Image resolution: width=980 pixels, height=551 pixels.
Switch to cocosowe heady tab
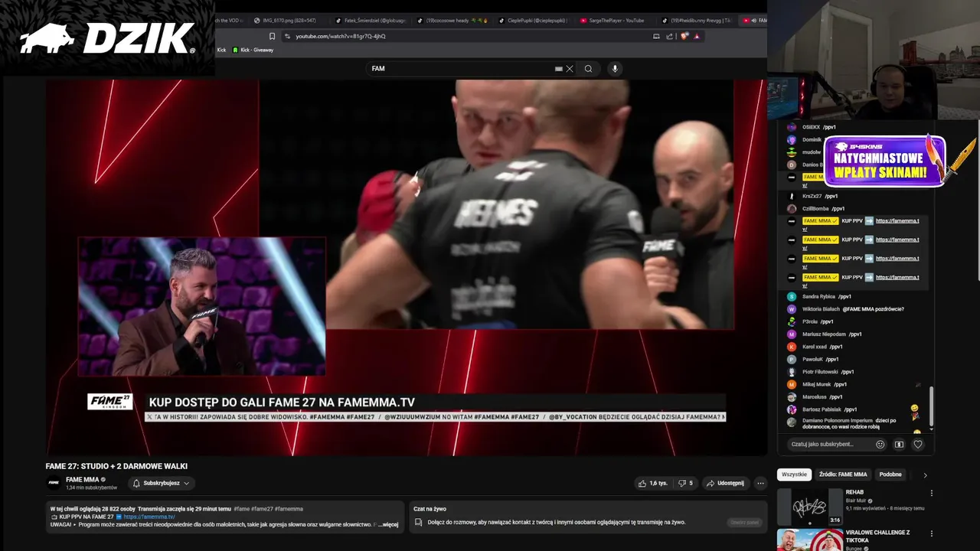point(453,21)
